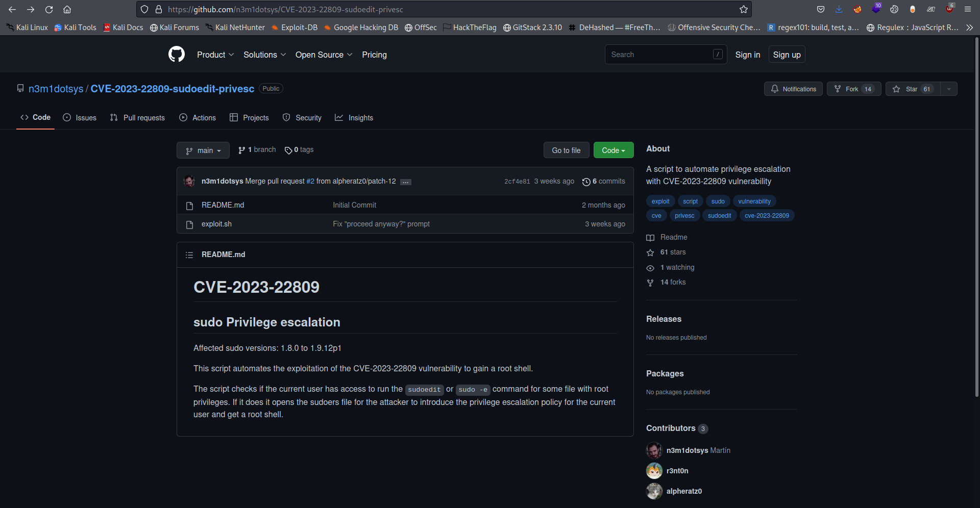The width and height of the screenshot is (980, 508).
Task: Open the main branch selector
Action: coord(203,150)
